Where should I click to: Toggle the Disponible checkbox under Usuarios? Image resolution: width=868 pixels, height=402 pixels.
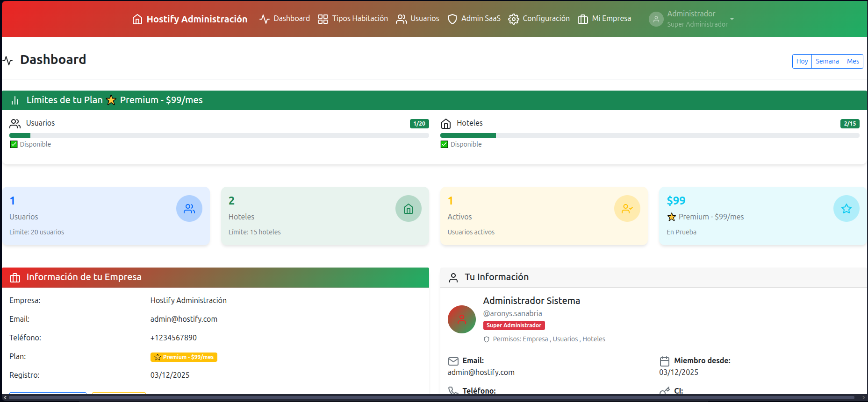14,145
